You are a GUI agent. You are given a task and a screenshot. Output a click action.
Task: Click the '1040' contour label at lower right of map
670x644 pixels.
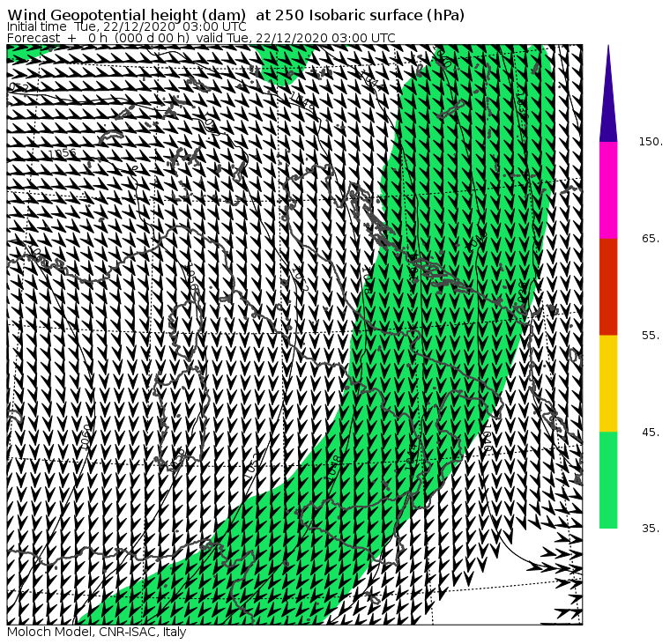(x=487, y=439)
